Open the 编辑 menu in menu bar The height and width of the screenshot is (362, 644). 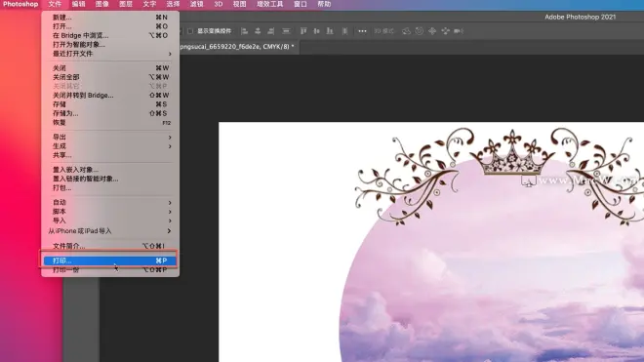tap(78, 4)
